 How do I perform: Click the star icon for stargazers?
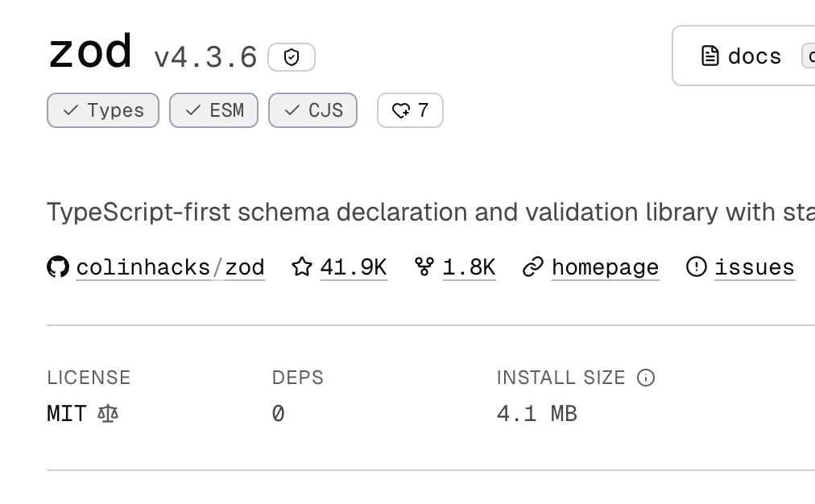(x=302, y=266)
